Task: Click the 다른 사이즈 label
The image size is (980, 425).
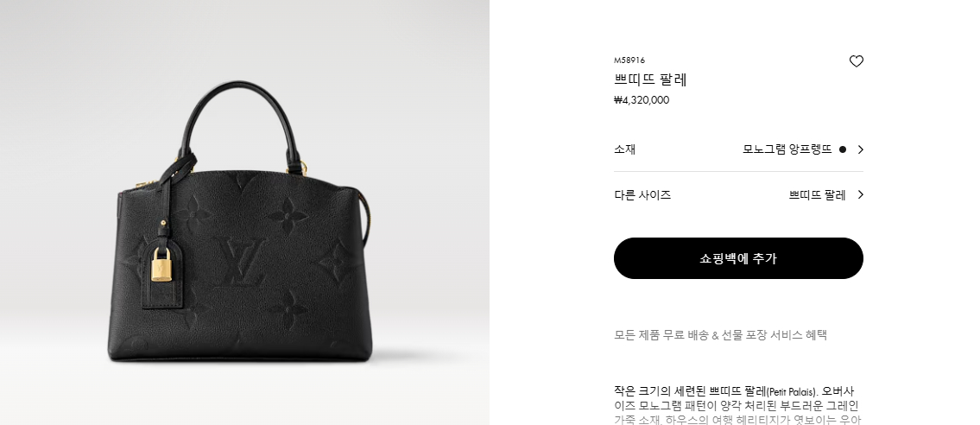Action: pyautogui.click(x=642, y=195)
